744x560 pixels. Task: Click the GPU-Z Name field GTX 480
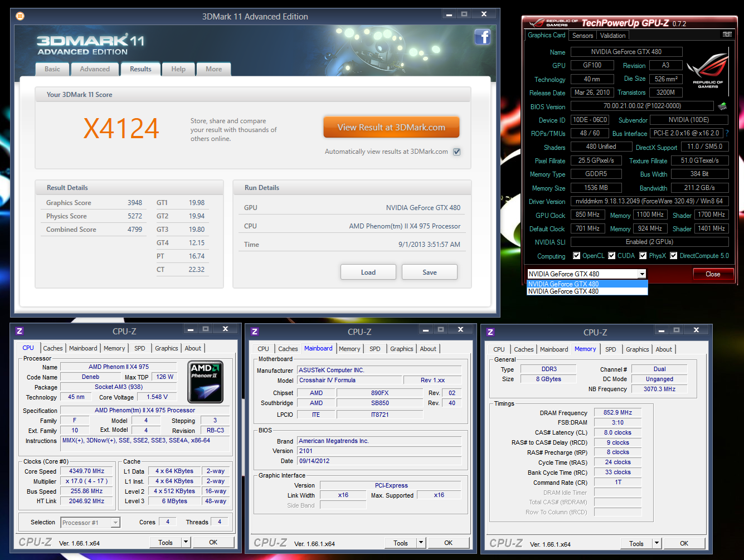point(626,52)
